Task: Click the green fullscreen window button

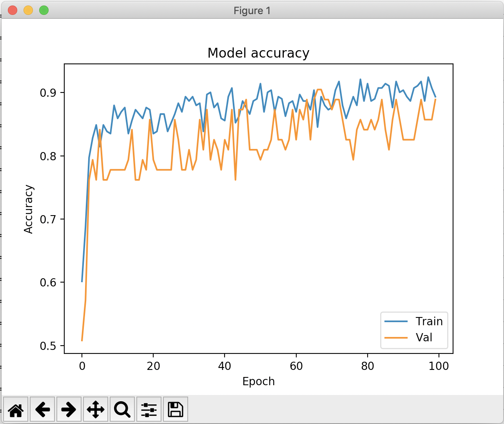Action: coord(44,10)
